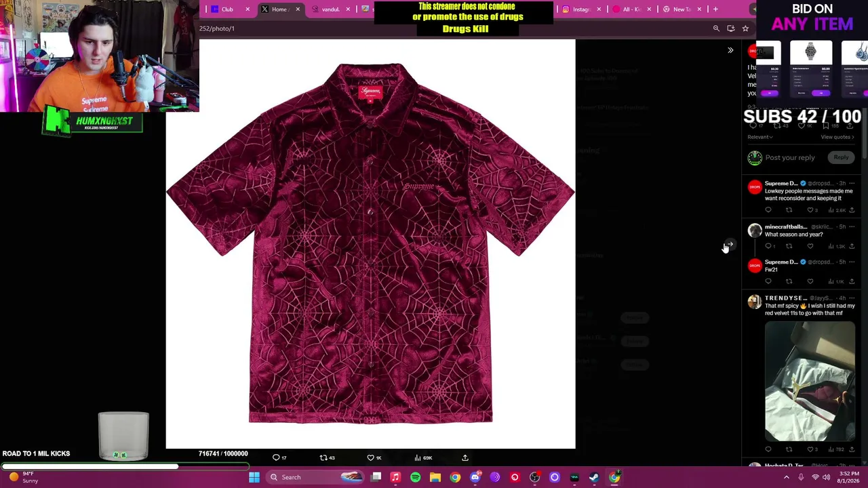
Task: Like the photo with the heart icon
Action: (x=374, y=457)
